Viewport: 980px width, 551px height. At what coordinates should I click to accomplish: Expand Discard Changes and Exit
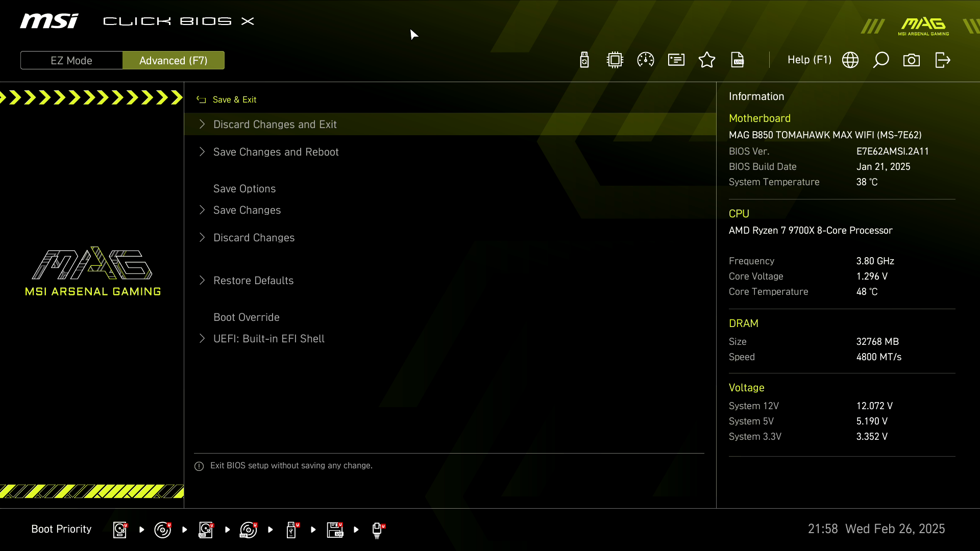click(x=275, y=124)
